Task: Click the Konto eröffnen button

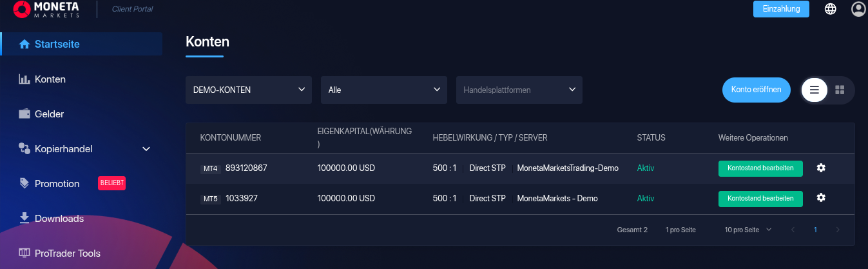Action: click(756, 90)
